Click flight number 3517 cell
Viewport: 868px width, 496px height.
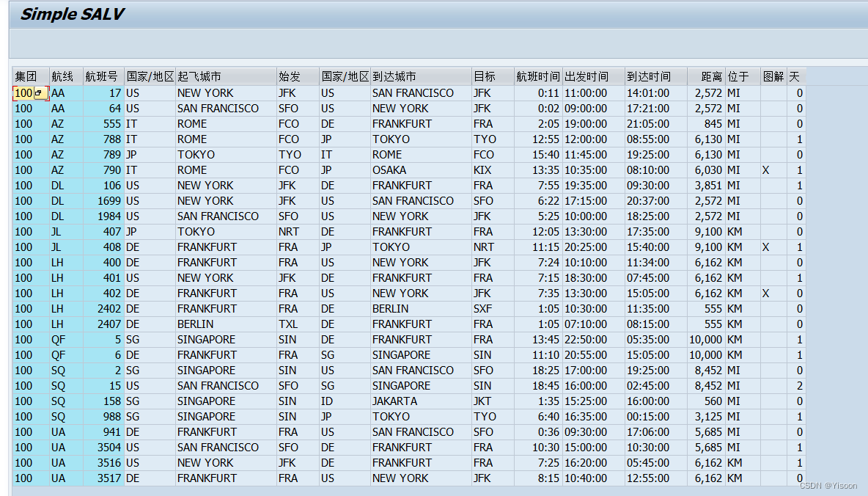tap(103, 478)
